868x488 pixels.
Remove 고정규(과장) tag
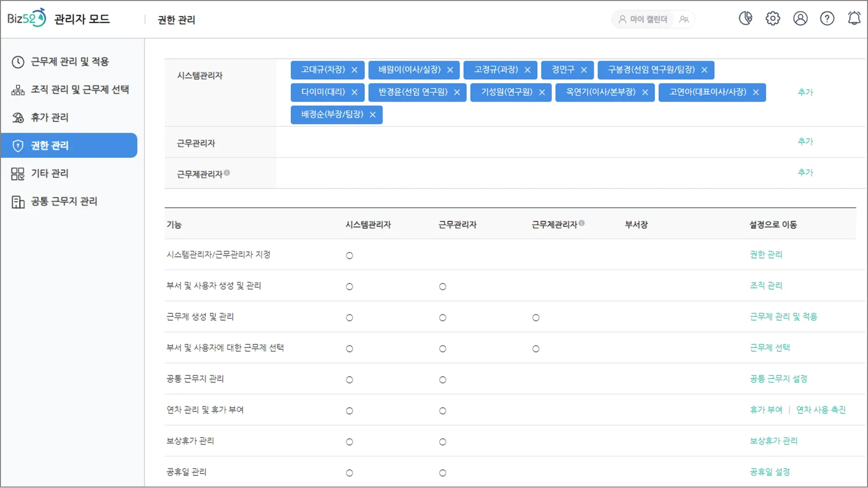(x=527, y=70)
